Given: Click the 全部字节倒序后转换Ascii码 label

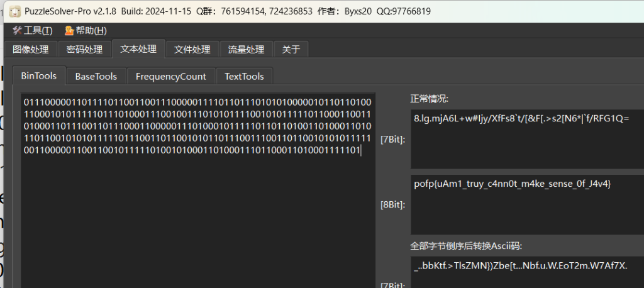Looking at the screenshot, I should pyautogui.click(x=466, y=245).
